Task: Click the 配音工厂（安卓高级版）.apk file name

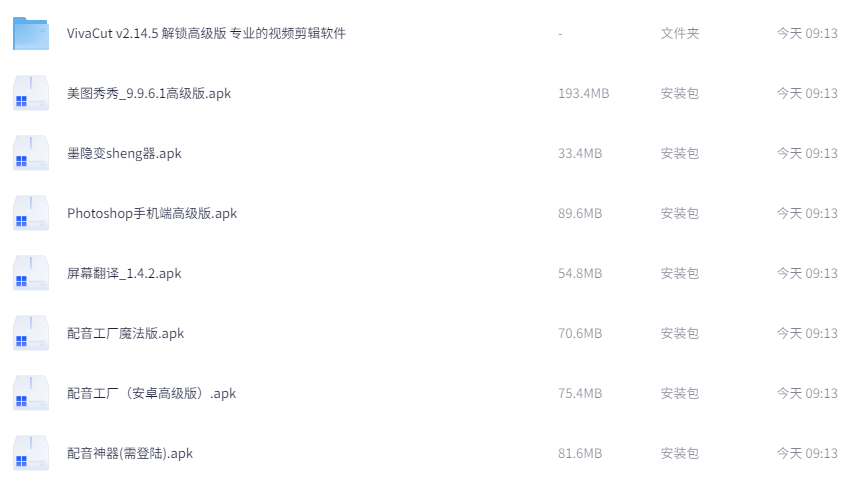Action: (x=151, y=394)
